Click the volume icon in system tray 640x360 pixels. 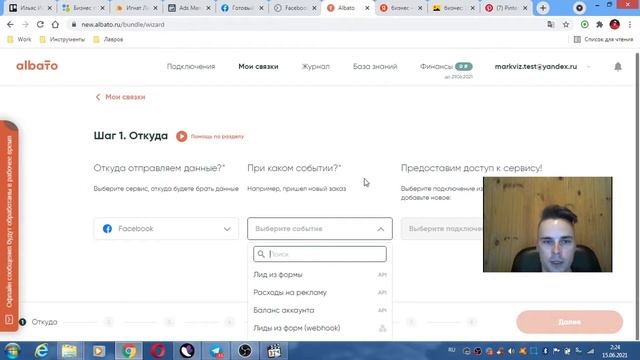click(x=511, y=351)
